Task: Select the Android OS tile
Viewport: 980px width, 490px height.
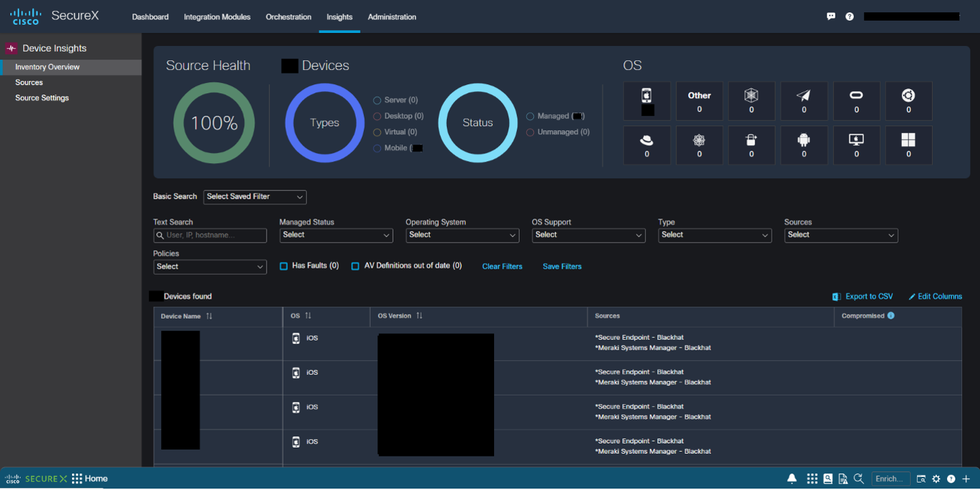Action: click(804, 145)
